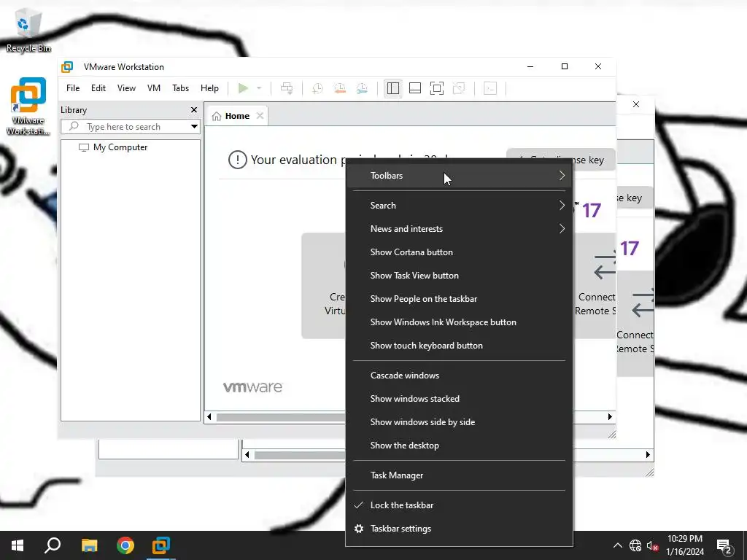Click VMware Workstation taskbar icon
The width and height of the screenshot is (747, 560).
(x=161, y=545)
